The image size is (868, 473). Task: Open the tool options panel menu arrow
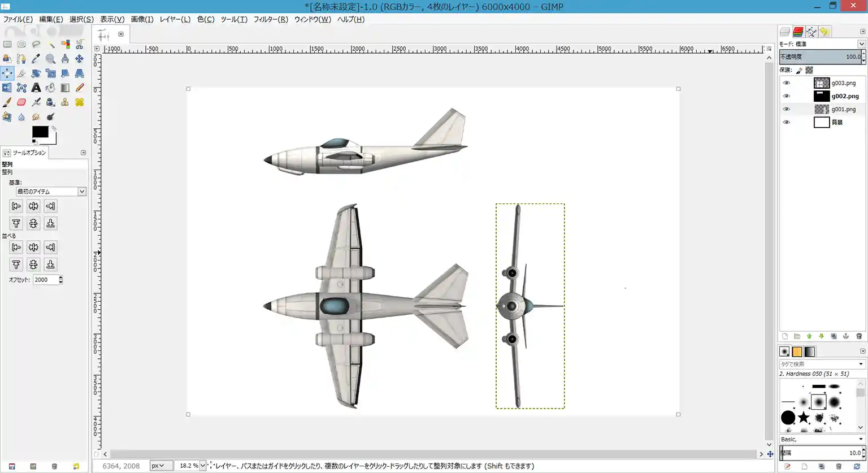[83, 153]
